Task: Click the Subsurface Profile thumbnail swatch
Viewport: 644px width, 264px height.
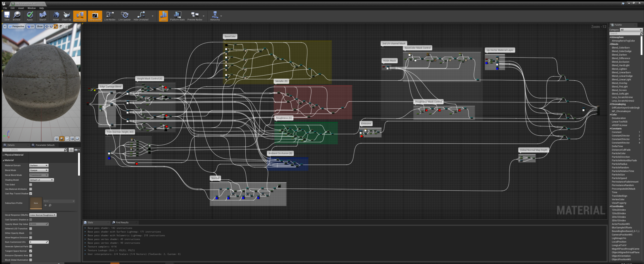Action: point(36,203)
